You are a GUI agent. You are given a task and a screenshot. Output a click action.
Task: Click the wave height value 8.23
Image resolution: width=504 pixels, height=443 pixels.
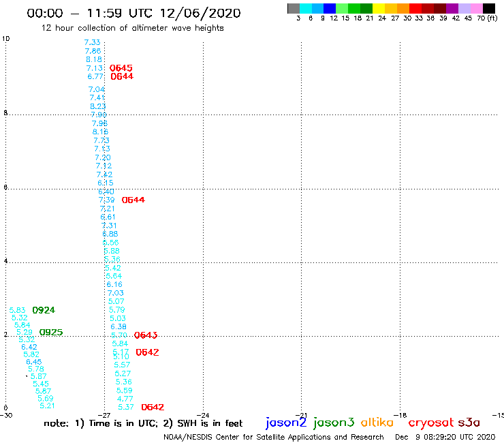point(97,106)
